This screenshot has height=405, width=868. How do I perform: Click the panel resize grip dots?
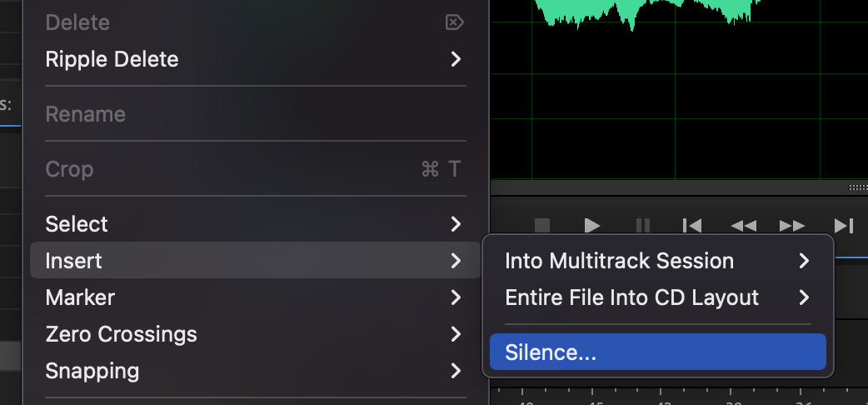click(858, 187)
